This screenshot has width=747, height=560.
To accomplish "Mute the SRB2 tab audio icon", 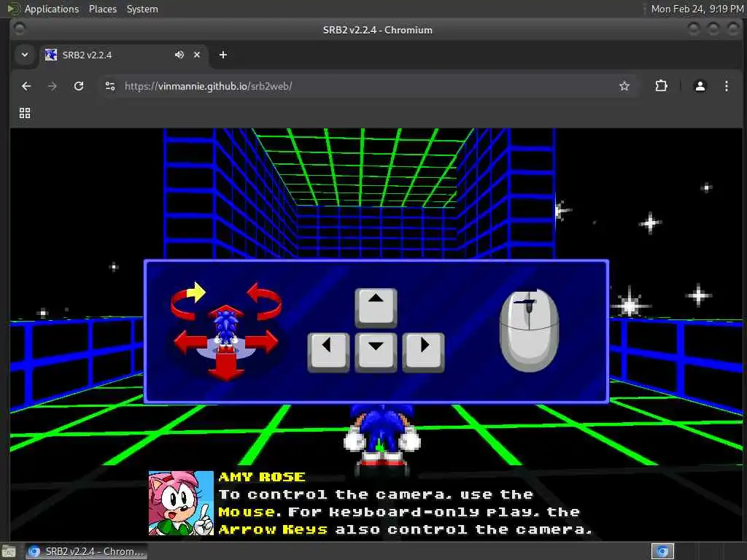I will (x=179, y=55).
